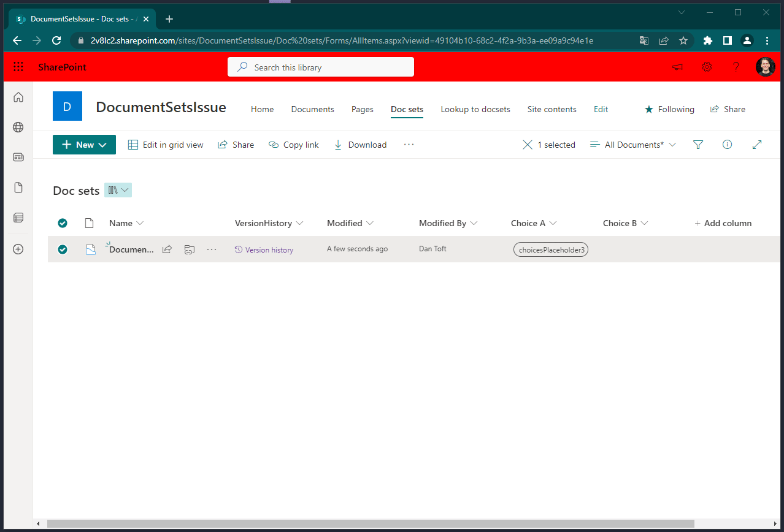
Task: Open the Choice A column dropdown
Action: point(534,223)
